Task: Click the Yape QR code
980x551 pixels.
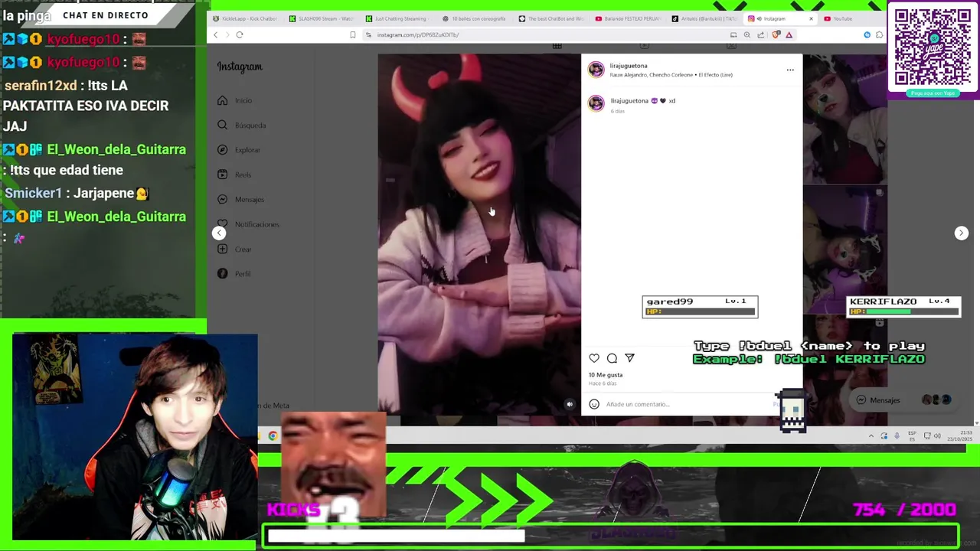Action: (933, 47)
